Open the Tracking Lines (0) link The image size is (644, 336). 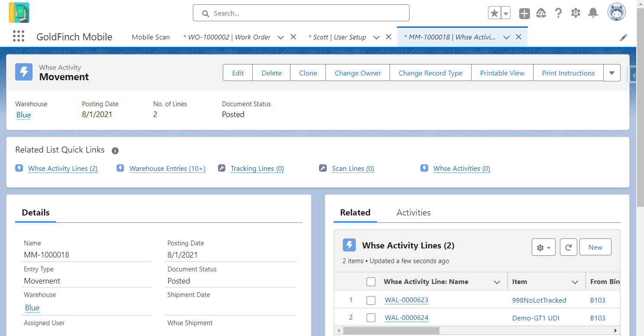257,168
